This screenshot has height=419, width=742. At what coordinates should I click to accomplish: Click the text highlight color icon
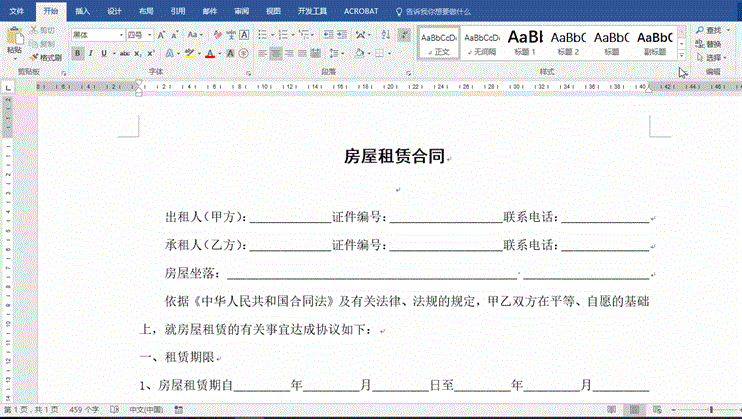(188, 52)
